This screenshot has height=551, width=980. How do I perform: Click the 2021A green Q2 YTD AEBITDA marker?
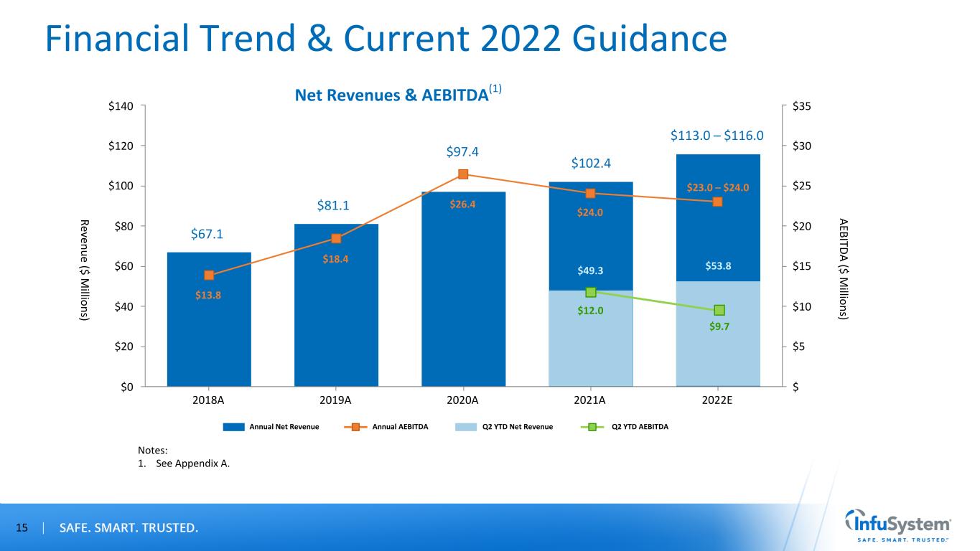click(590, 292)
